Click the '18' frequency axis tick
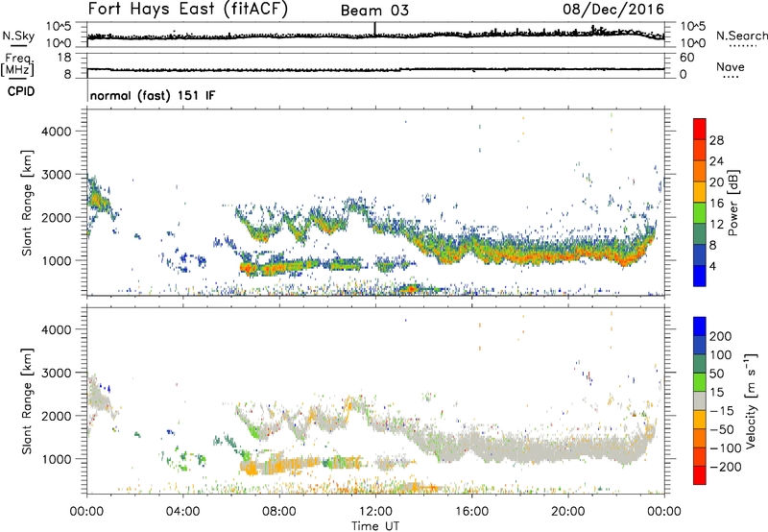This screenshot has height=532, width=768. [x=64, y=58]
